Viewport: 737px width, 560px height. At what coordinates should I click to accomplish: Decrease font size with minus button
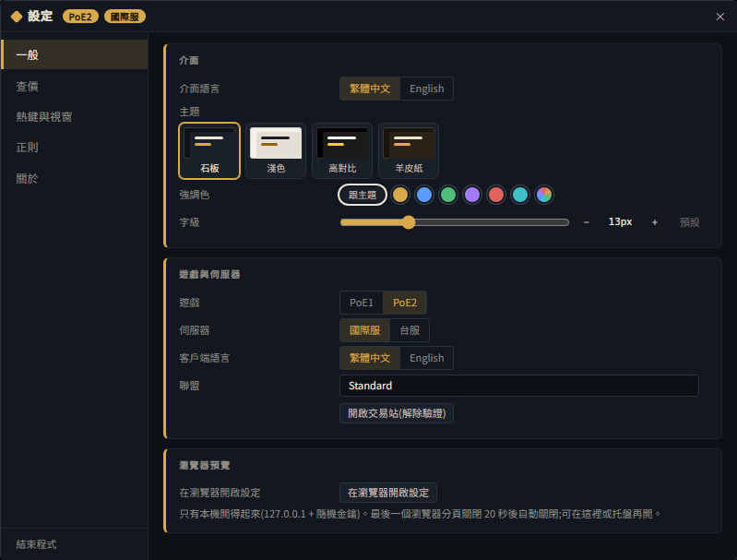pyautogui.click(x=586, y=222)
